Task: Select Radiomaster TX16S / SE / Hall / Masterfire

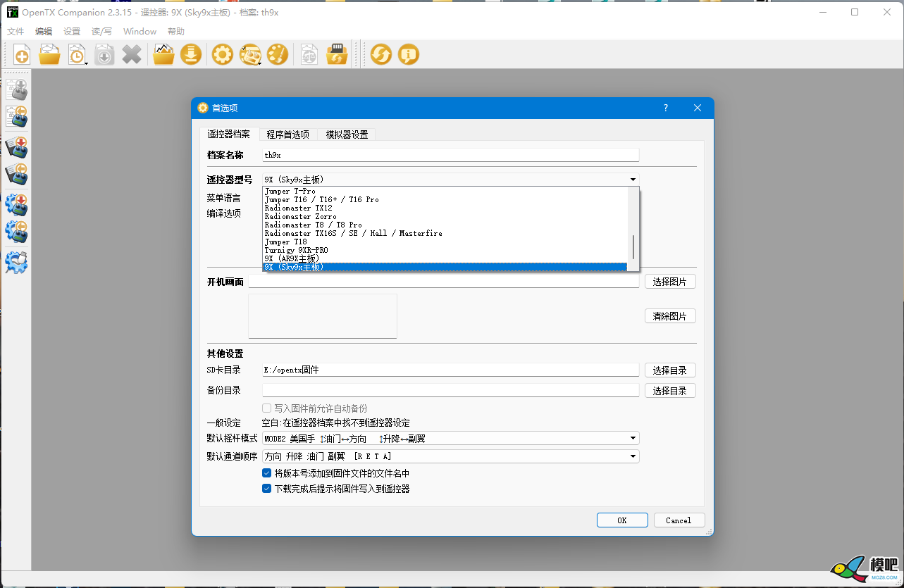Action: tap(445, 233)
